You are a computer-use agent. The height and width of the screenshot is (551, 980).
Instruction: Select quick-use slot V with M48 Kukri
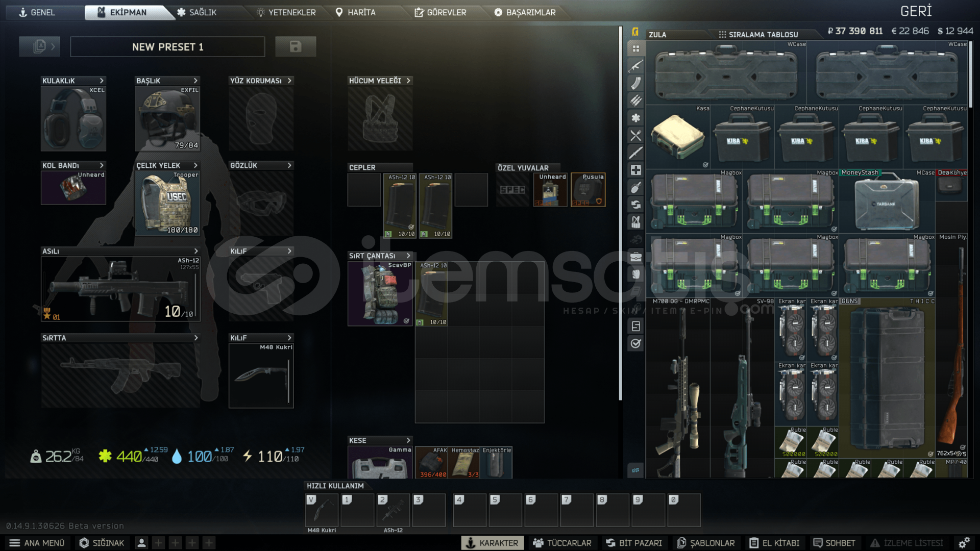(322, 510)
